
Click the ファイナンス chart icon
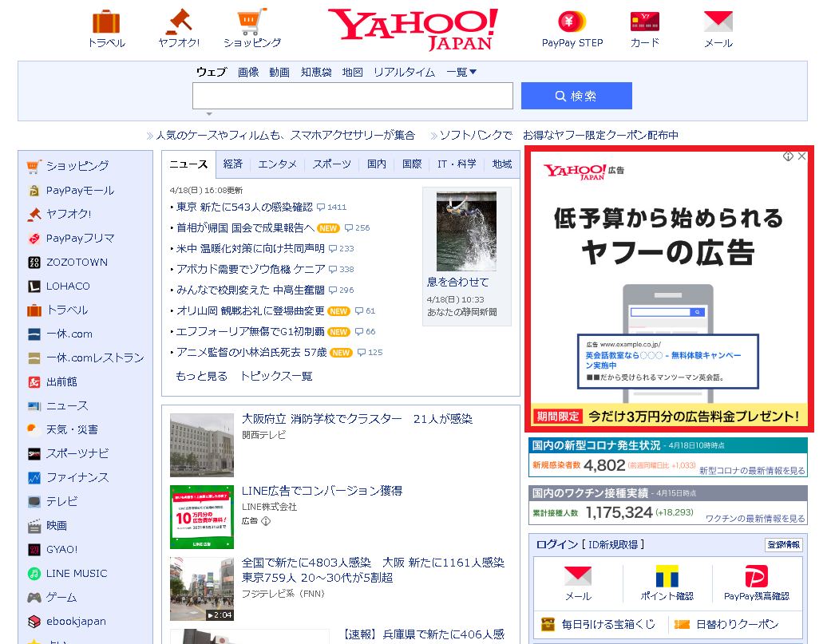(x=34, y=478)
